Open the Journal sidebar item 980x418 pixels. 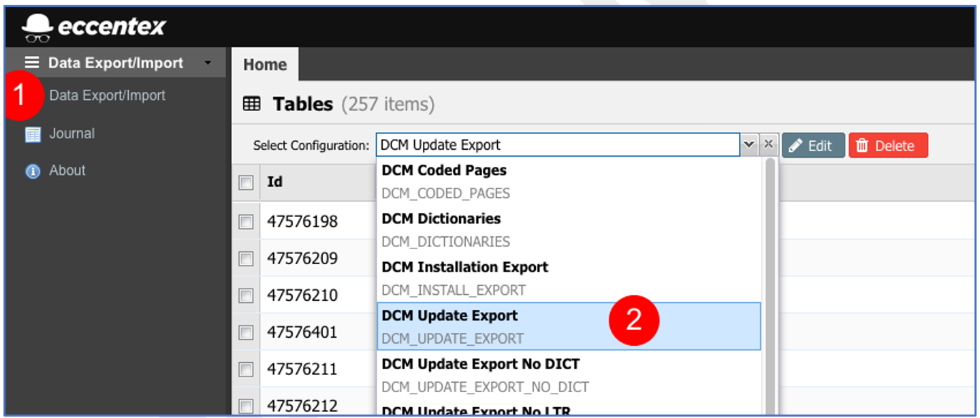tap(72, 133)
